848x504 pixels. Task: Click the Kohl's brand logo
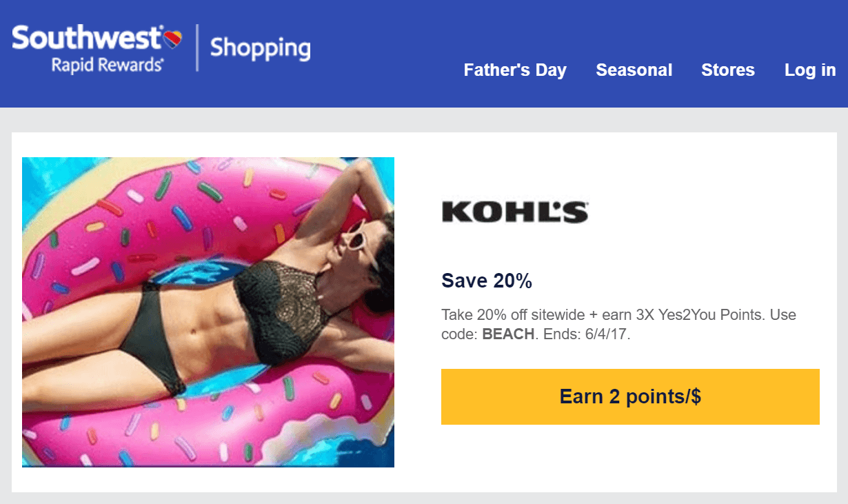(x=515, y=212)
